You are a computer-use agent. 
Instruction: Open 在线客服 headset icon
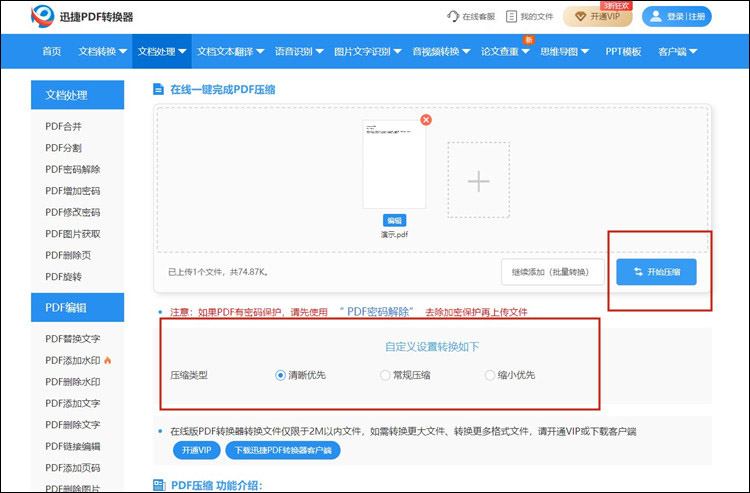point(452,16)
